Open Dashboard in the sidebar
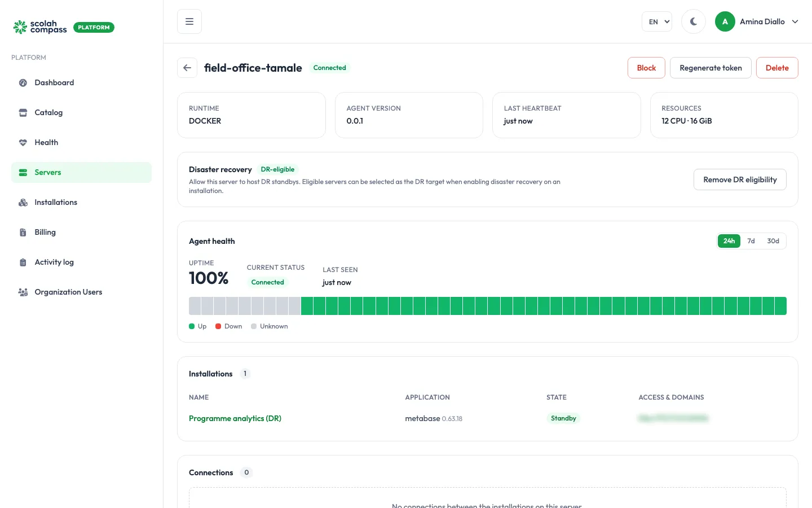This screenshot has height=508, width=812. (81, 82)
